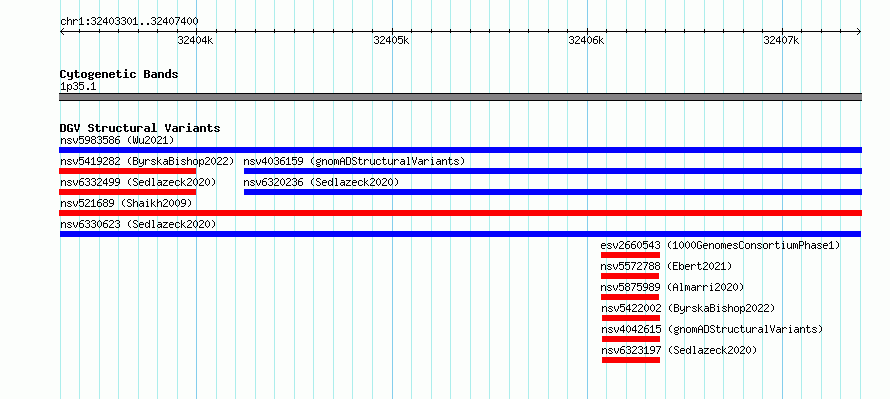
Task: Click the nsv6330623 (Sedlazeck2020) label
Action: pyautogui.click(x=138, y=224)
